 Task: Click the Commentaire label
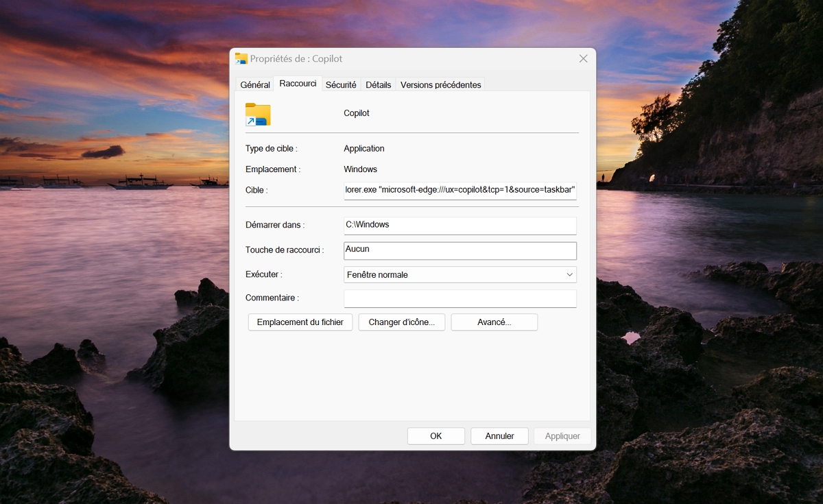(272, 298)
